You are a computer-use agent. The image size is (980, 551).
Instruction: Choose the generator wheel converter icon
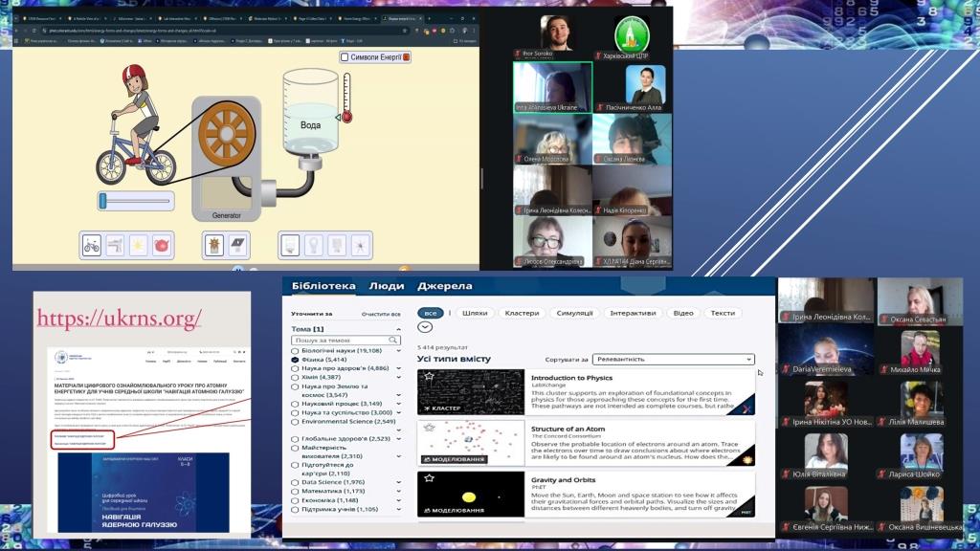tap(214, 245)
